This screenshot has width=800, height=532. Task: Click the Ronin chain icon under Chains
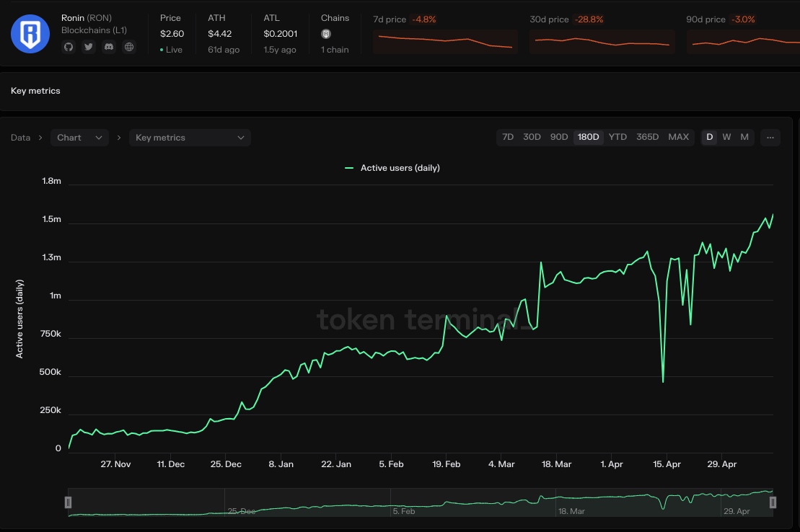pyautogui.click(x=326, y=34)
